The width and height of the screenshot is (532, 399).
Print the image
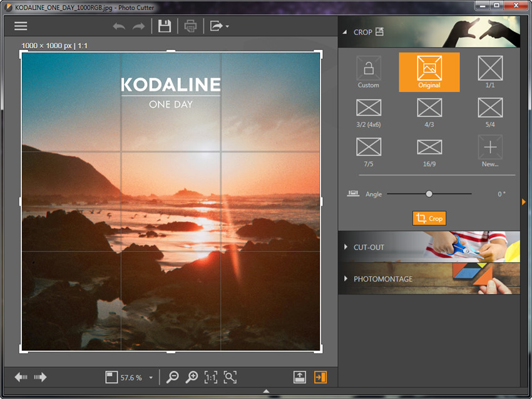190,26
